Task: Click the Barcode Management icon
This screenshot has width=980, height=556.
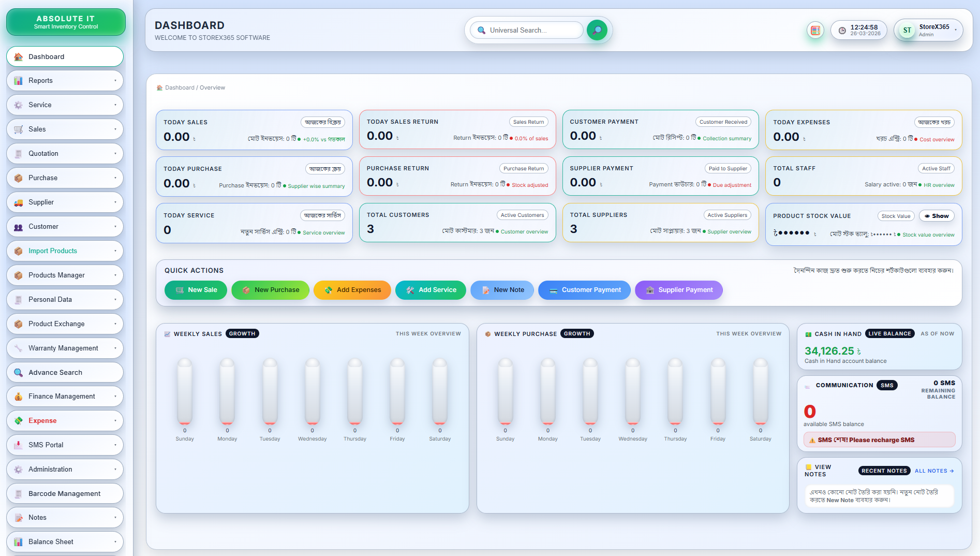Action: coord(19,493)
